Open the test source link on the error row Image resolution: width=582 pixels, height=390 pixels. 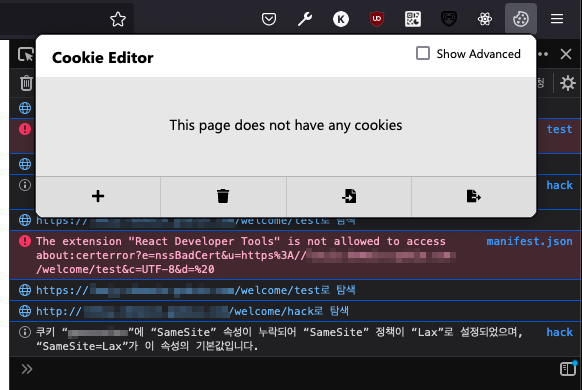point(559,129)
